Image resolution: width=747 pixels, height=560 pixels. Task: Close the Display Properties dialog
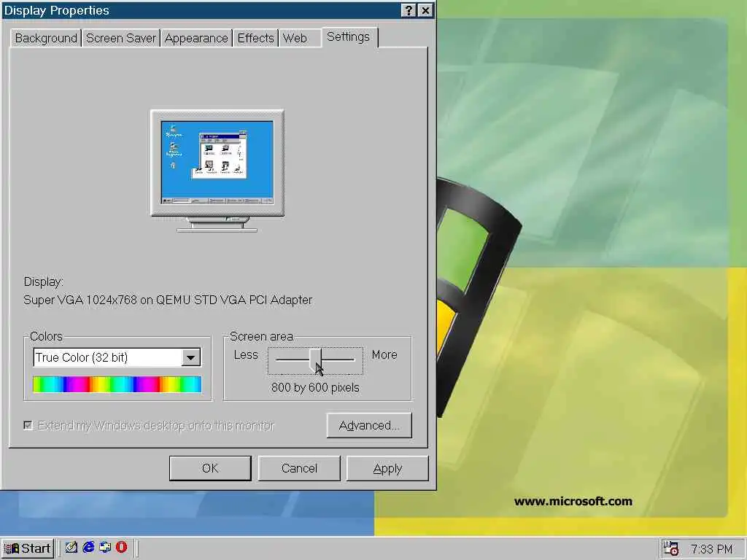click(x=425, y=10)
